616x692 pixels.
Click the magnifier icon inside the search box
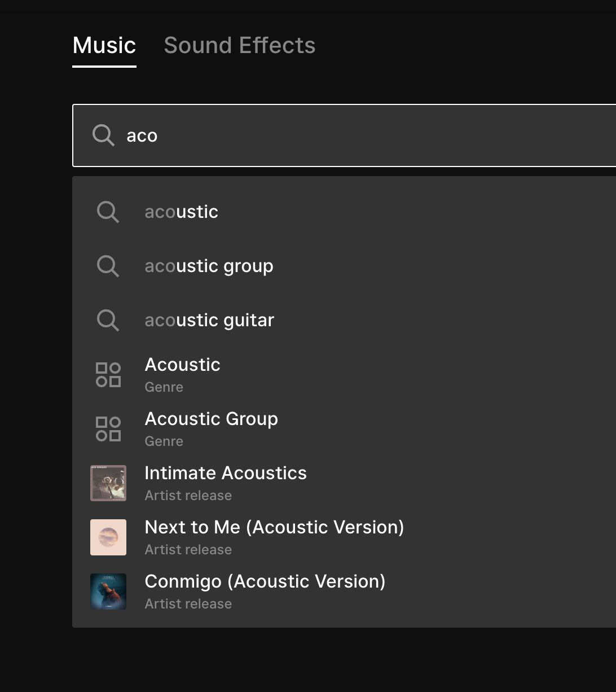(103, 135)
